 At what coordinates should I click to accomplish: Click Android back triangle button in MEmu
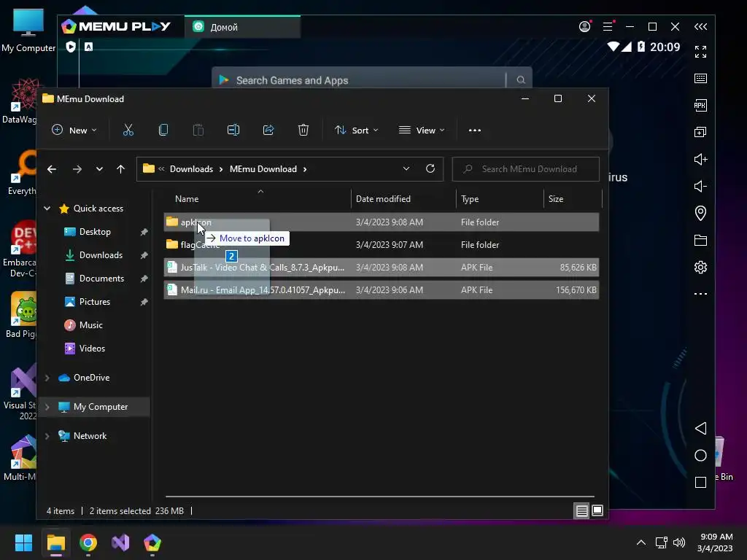point(700,428)
